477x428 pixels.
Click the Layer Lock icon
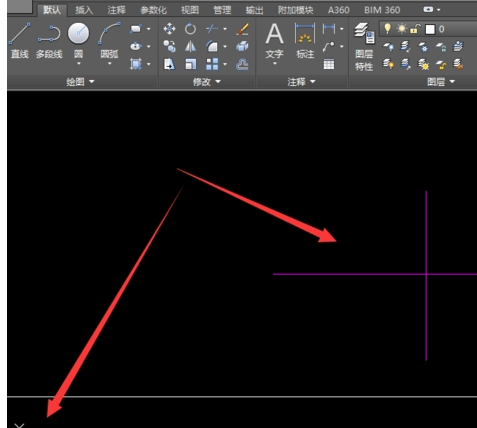pos(441,47)
